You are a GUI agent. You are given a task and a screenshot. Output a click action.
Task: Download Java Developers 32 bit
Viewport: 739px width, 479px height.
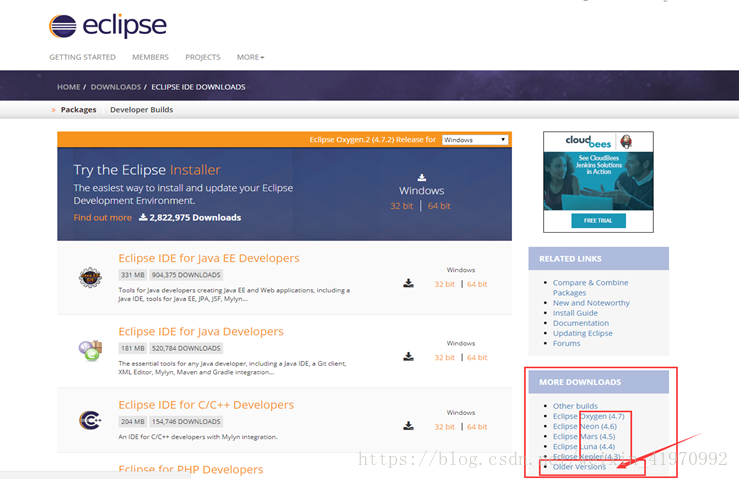(444, 357)
